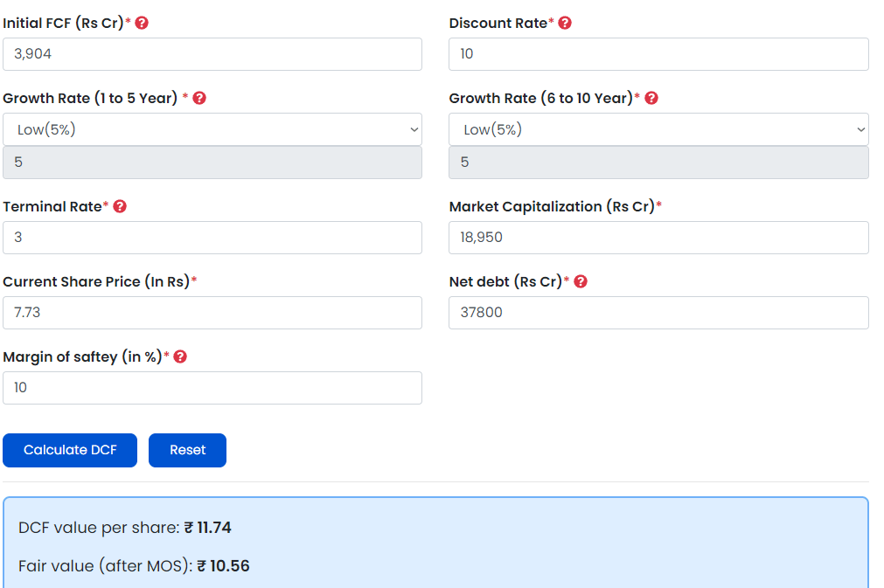Click Margin of safety help icon
This screenshot has height=588, width=884.
pos(180,356)
